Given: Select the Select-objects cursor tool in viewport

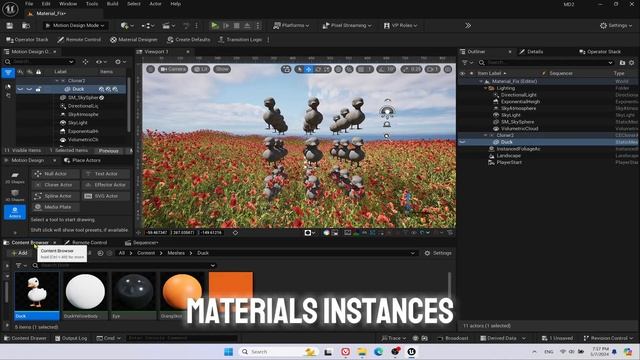Looking at the screenshot, I should pos(300,69).
